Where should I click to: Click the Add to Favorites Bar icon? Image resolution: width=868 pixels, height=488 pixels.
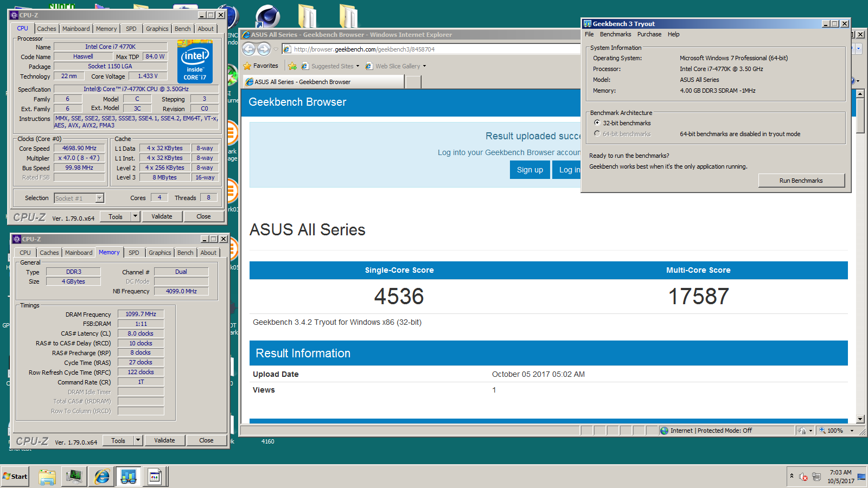(x=292, y=66)
